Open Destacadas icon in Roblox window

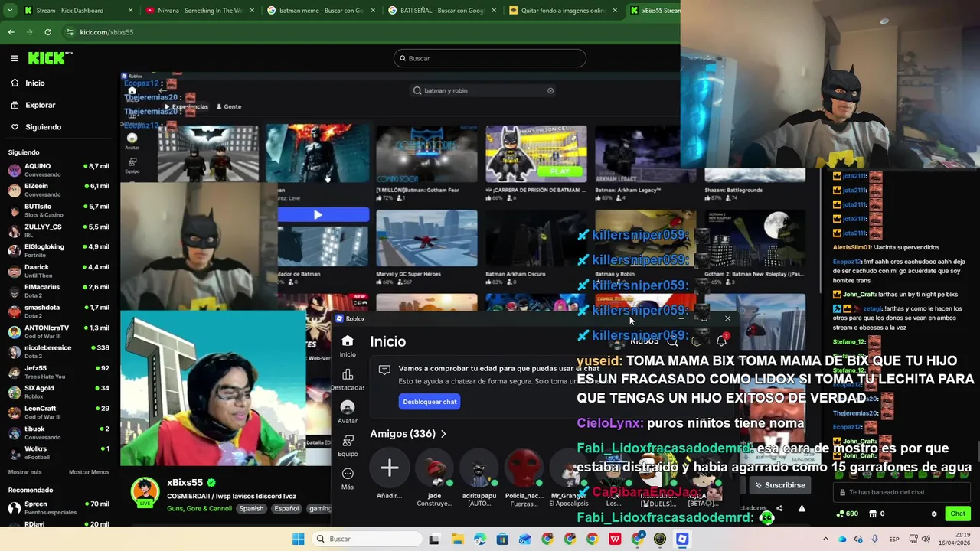(x=348, y=380)
